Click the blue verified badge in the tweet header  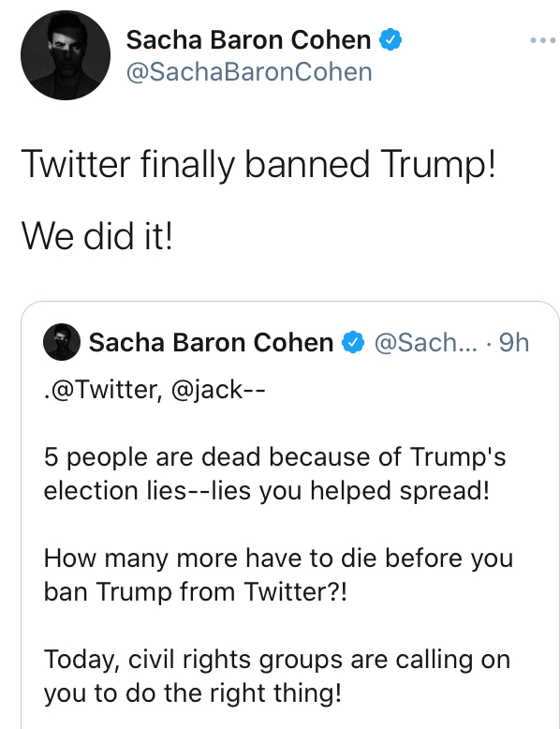point(391,39)
